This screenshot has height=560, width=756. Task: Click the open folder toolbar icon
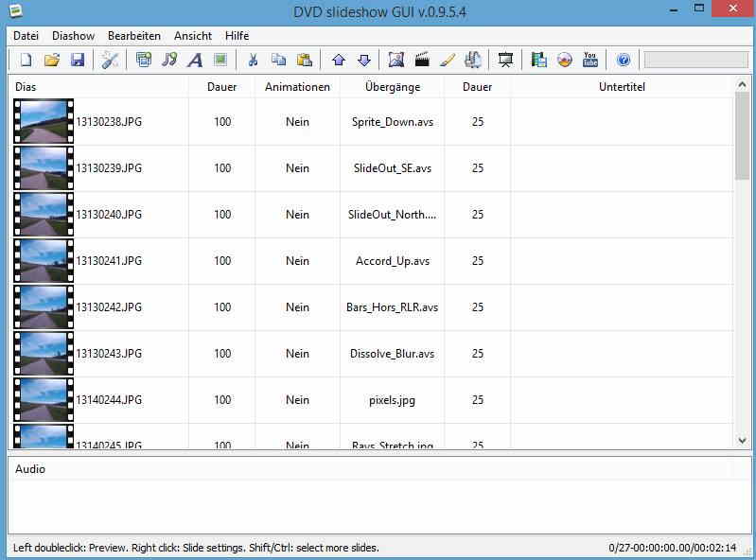[x=52, y=60]
